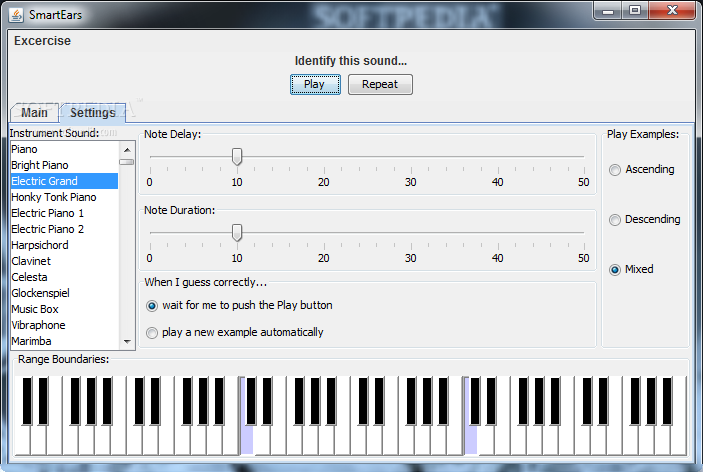The image size is (703, 472).
Task: Select Bright Piano instrument
Action: click(x=65, y=165)
